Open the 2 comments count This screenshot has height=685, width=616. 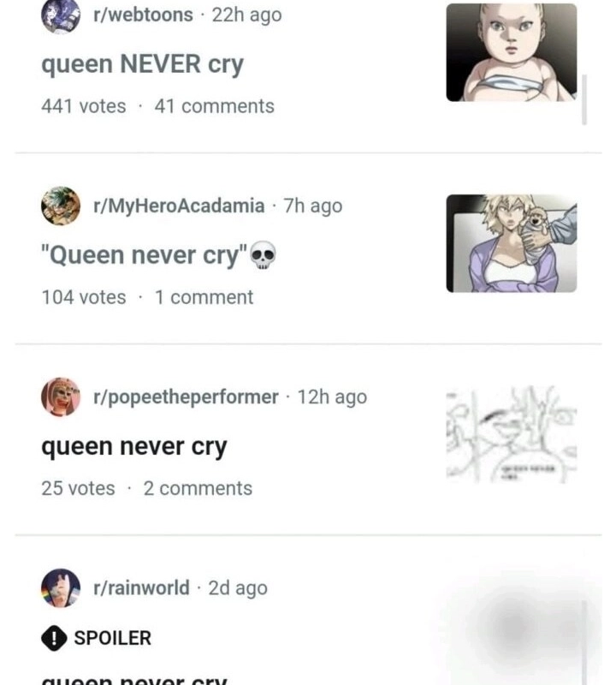pyautogui.click(x=198, y=488)
